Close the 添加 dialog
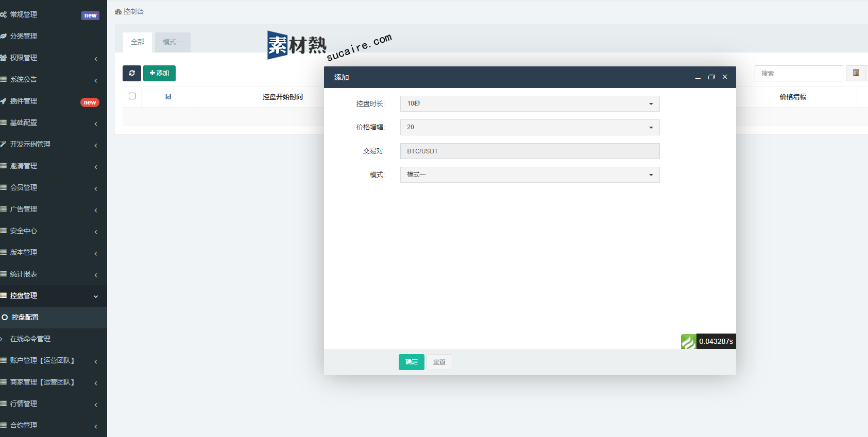The image size is (868, 437). pos(725,77)
